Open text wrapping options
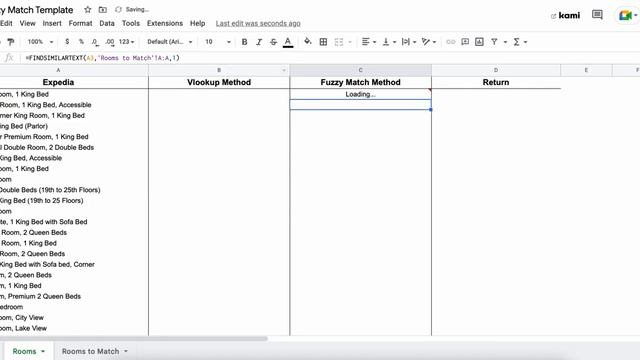Screen dimensions: 640x360 (409, 42)
